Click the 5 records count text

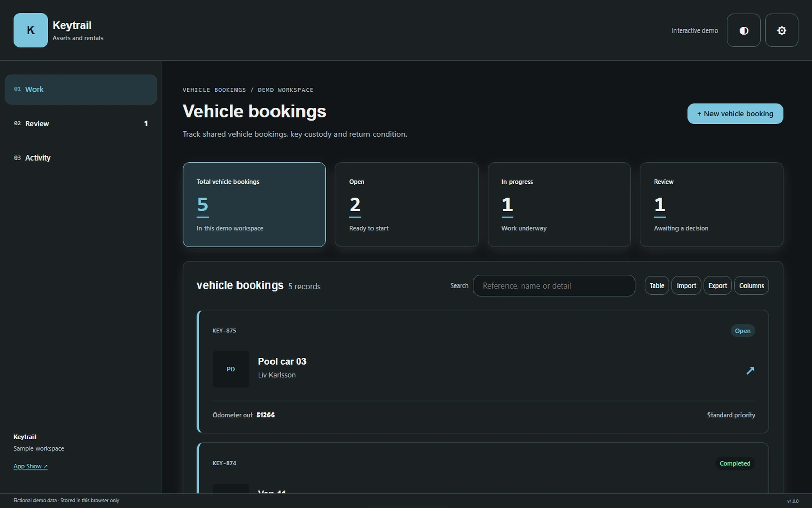pos(304,287)
